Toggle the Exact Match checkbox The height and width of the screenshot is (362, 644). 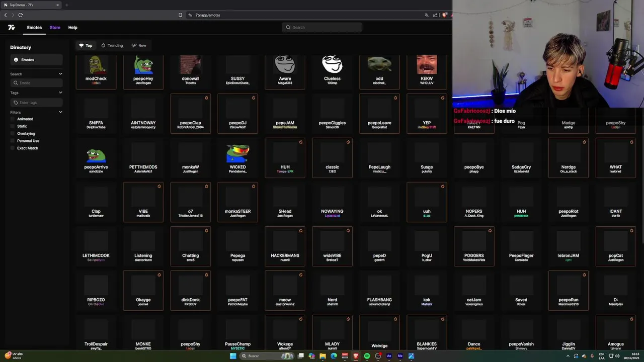tap(13, 148)
